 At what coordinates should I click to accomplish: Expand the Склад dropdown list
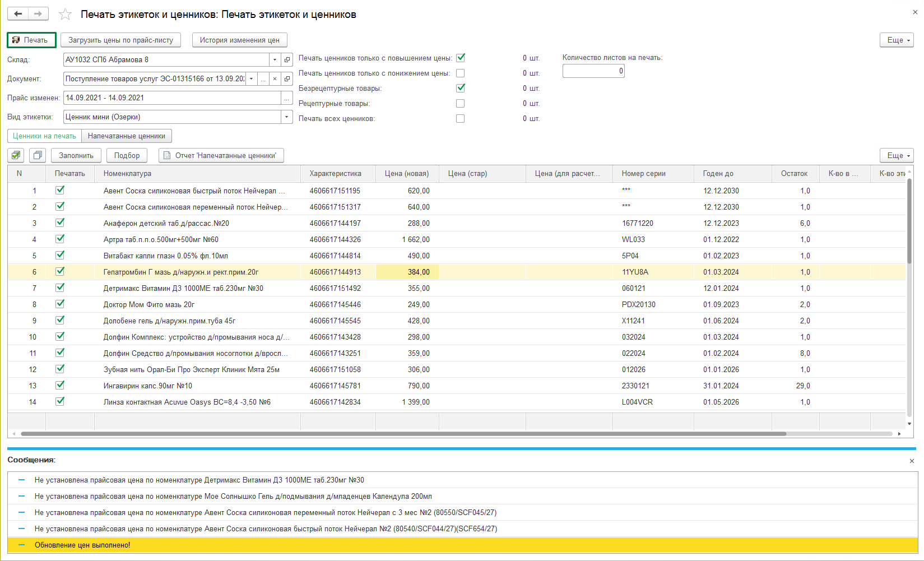(x=275, y=60)
